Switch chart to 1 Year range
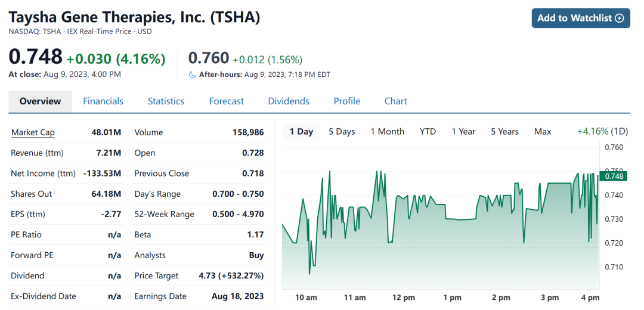 click(464, 132)
